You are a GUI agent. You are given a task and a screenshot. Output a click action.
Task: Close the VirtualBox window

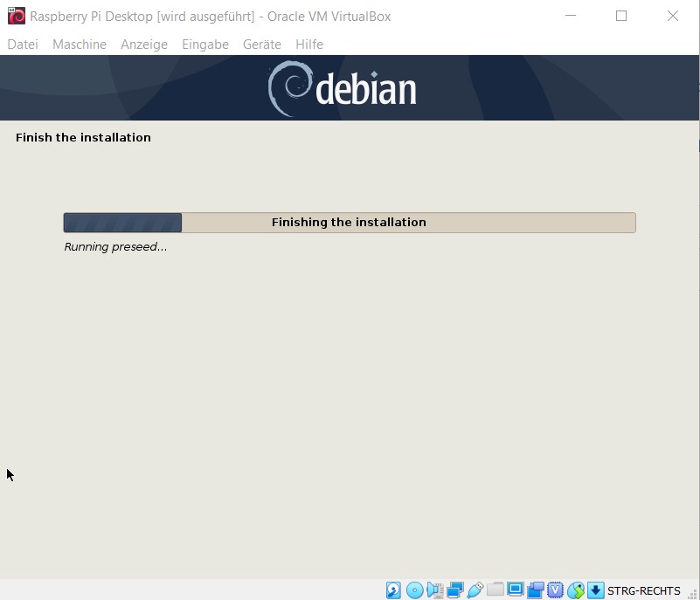tap(673, 16)
